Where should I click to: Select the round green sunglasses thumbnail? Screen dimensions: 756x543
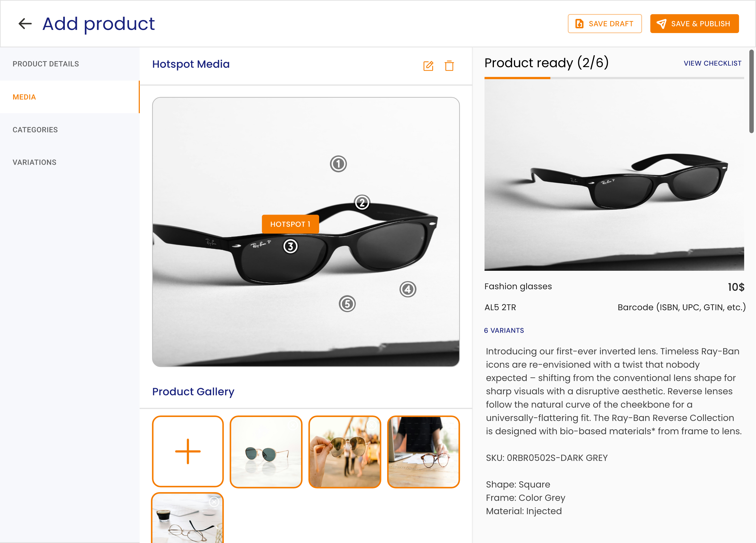click(266, 452)
